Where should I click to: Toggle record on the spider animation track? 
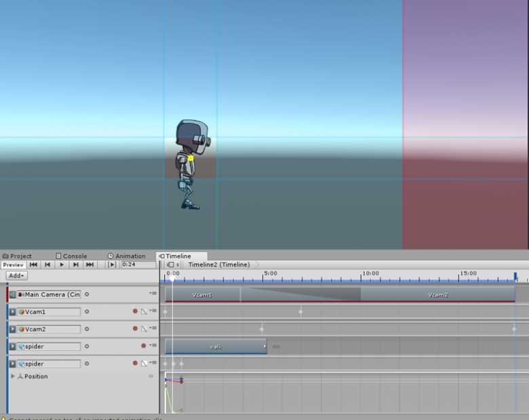(x=143, y=346)
